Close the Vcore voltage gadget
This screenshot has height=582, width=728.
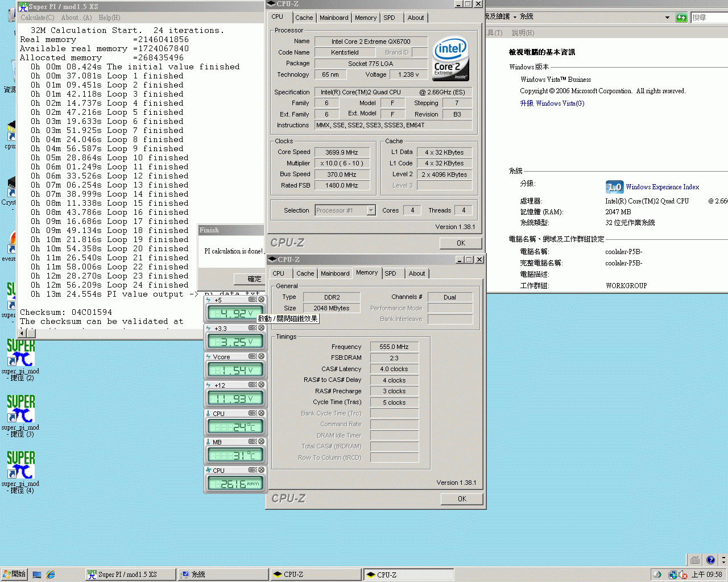point(261,356)
